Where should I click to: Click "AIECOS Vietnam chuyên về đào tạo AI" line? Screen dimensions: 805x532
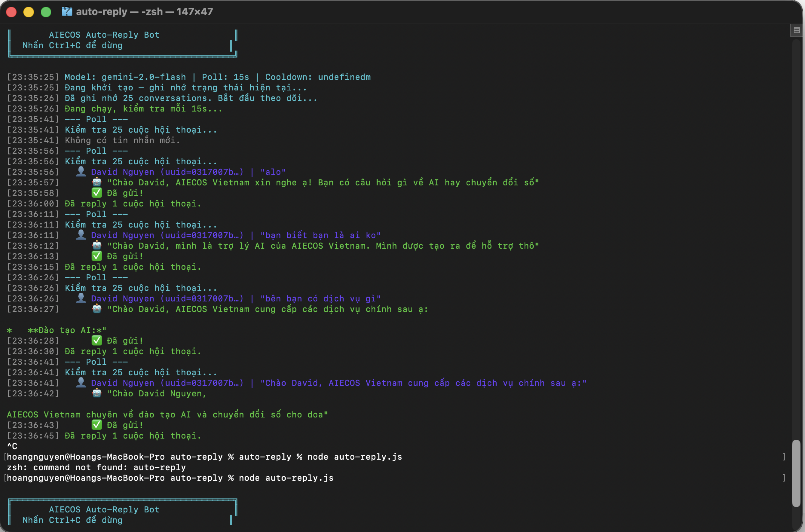coord(167,414)
